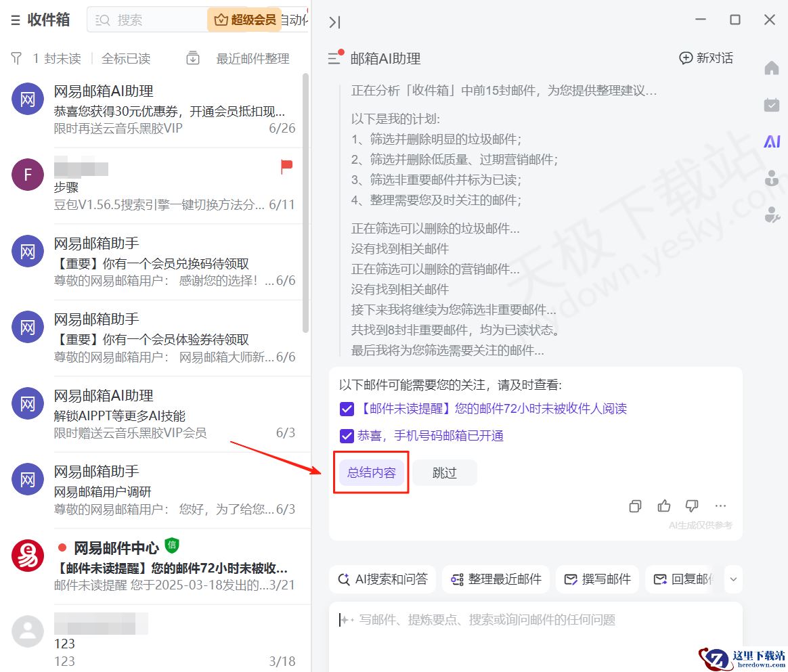Click the 搜索 search field

148,20
